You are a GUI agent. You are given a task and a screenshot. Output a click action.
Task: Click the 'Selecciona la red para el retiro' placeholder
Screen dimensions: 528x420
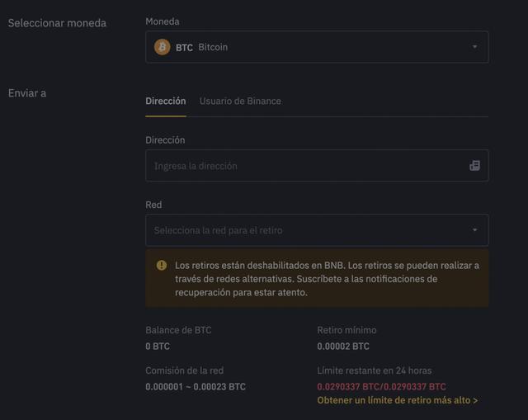[x=218, y=230]
